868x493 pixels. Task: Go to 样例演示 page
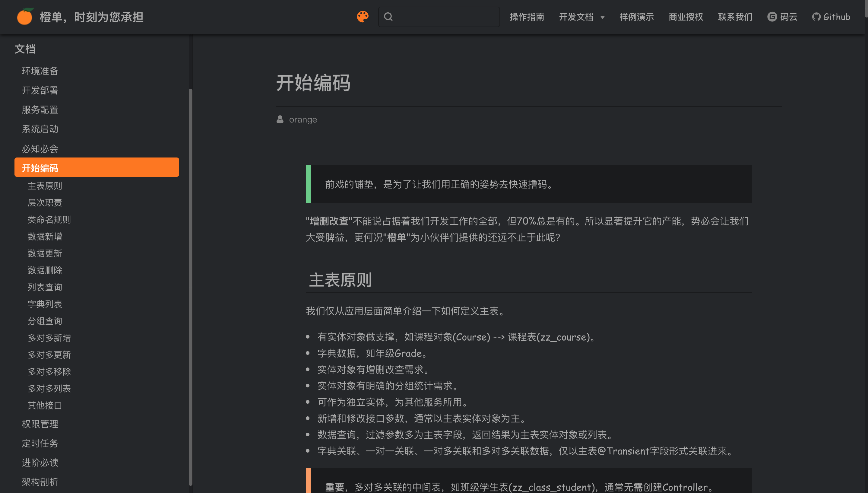637,17
